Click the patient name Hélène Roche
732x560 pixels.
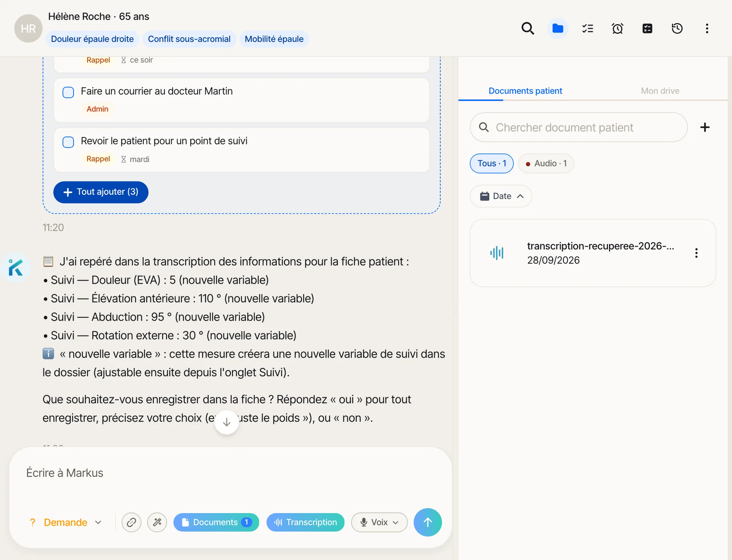pyautogui.click(x=79, y=16)
